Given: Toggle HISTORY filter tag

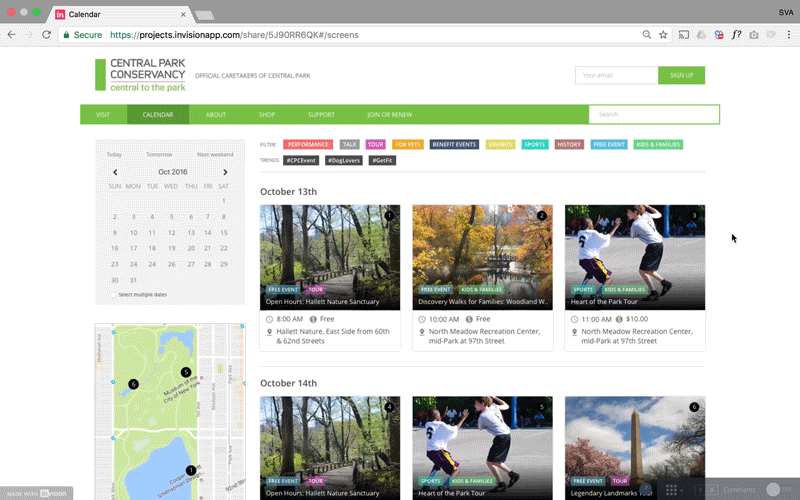Looking at the screenshot, I should click(x=569, y=144).
